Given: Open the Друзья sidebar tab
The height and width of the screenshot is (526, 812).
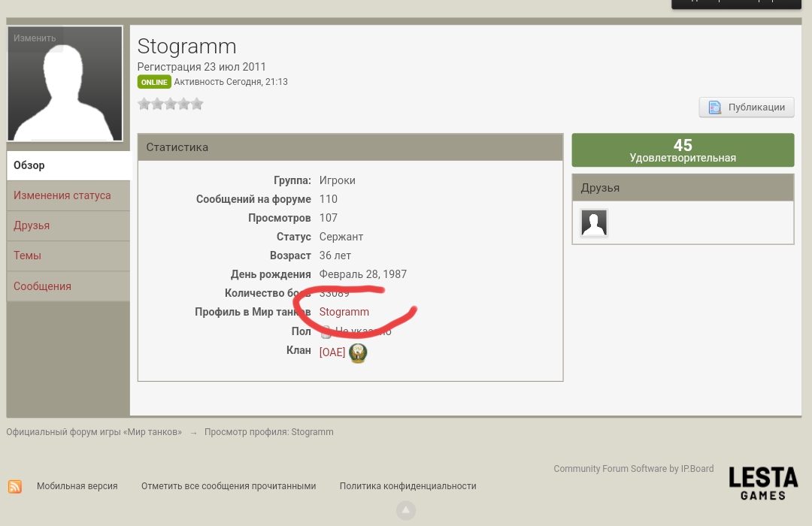Looking at the screenshot, I should 68,225.
